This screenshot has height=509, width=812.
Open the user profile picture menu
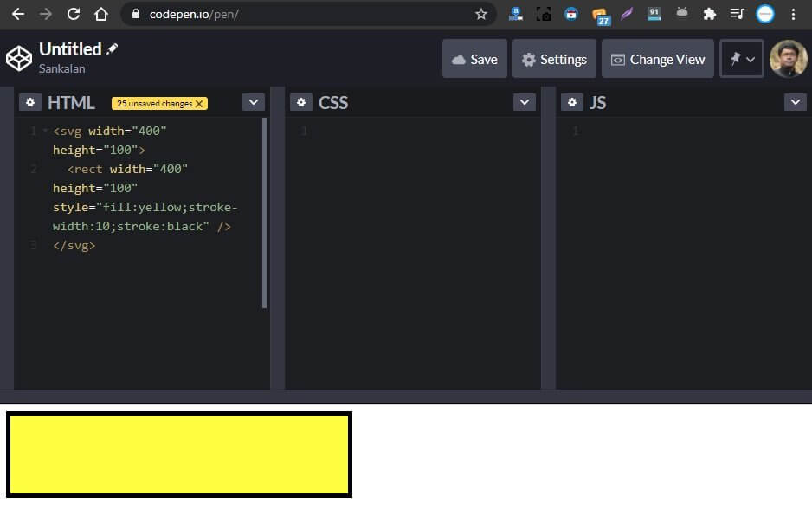[x=788, y=59]
